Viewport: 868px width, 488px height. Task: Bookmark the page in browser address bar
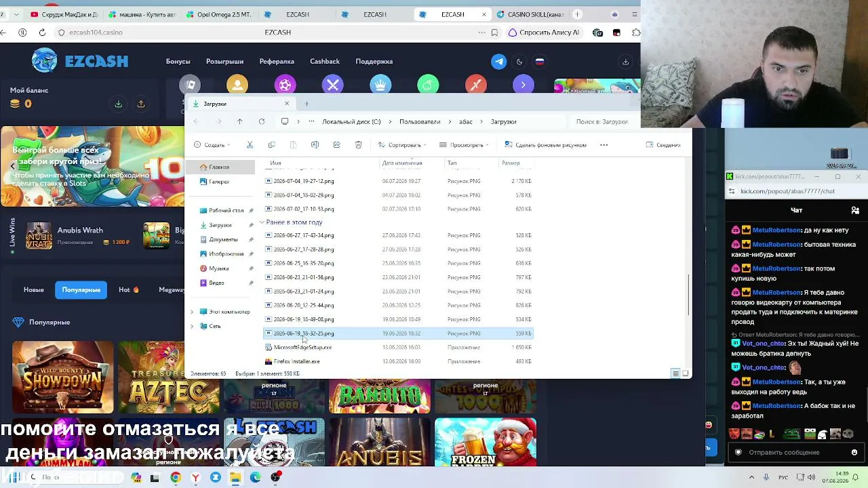pos(494,33)
